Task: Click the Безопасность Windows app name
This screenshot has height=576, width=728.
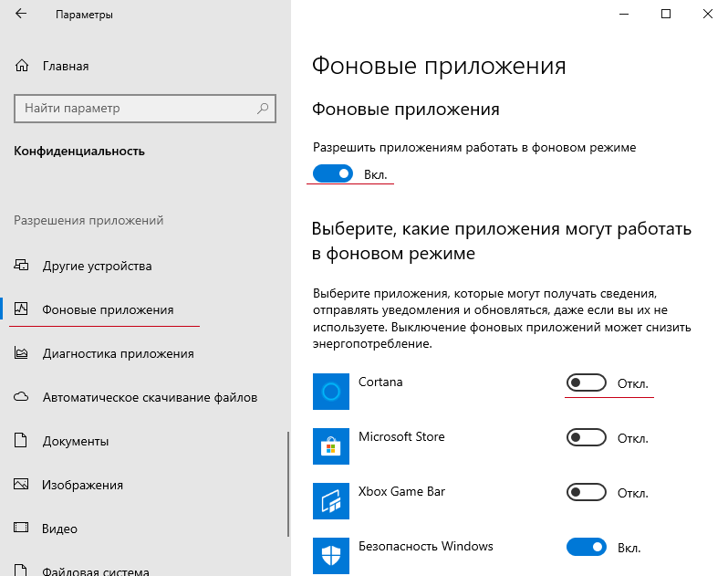Action: [x=426, y=546]
